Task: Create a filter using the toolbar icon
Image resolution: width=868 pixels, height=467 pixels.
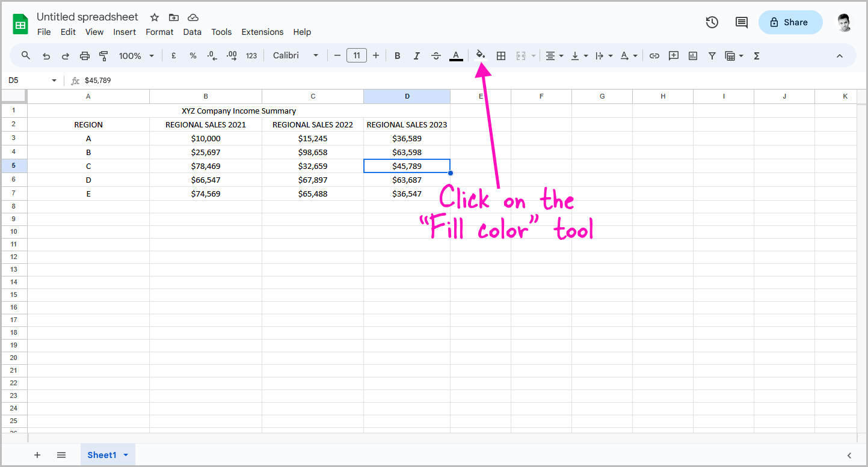Action: coord(712,55)
